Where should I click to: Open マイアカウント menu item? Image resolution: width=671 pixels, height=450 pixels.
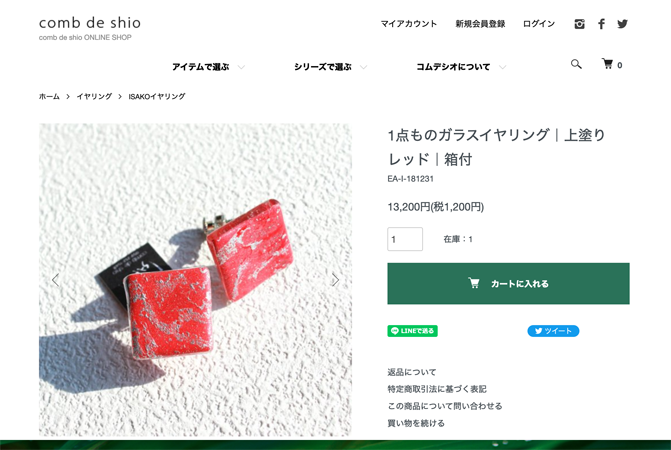[409, 24]
